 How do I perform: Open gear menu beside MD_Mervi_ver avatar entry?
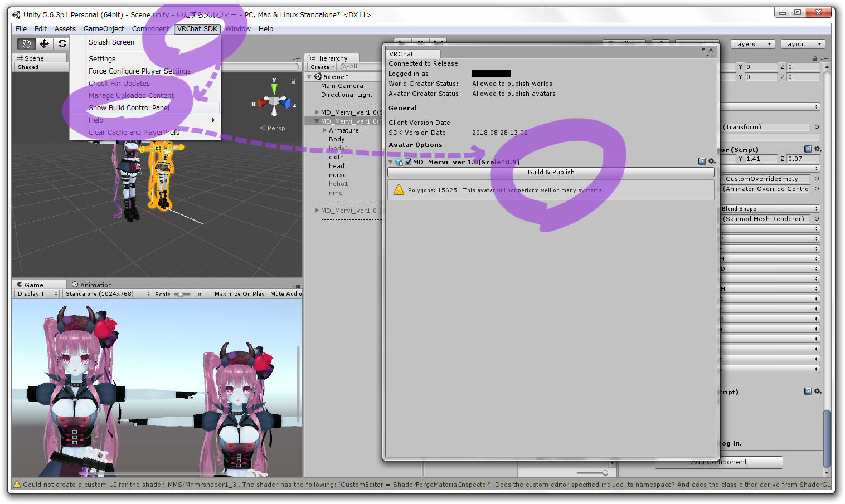click(712, 162)
